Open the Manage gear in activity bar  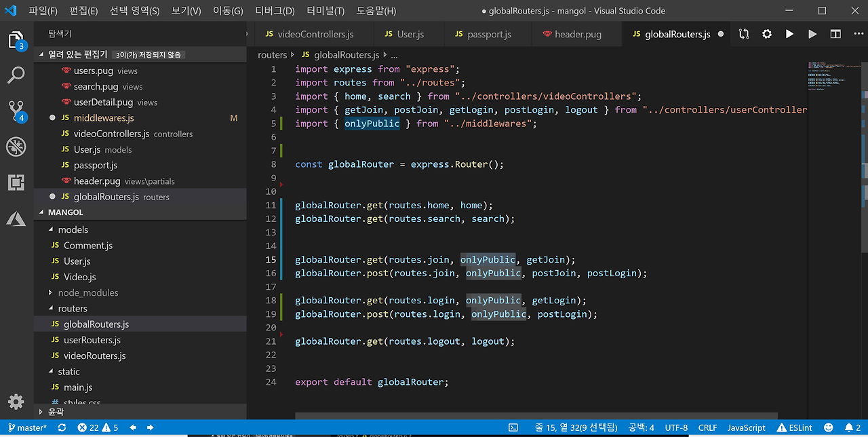pos(16,401)
